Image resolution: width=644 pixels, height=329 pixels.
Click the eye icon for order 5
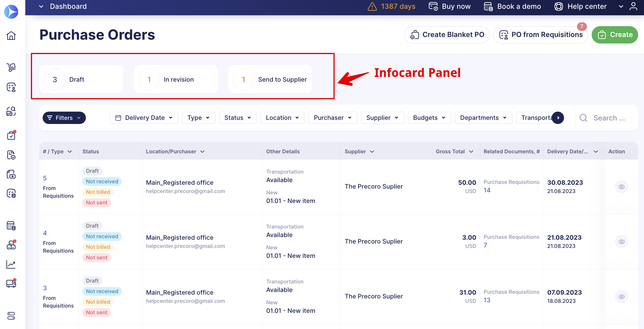click(x=621, y=187)
